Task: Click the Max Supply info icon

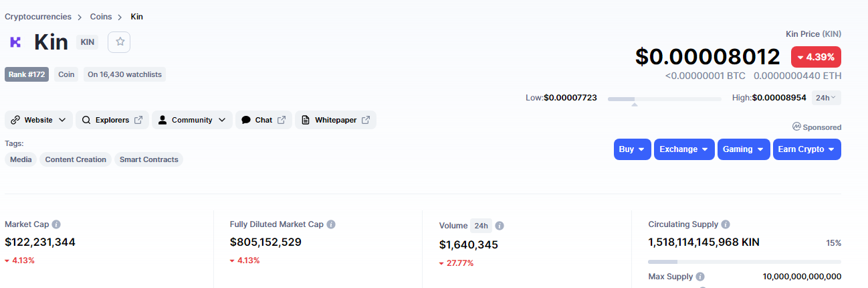Action: pyautogui.click(x=699, y=277)
